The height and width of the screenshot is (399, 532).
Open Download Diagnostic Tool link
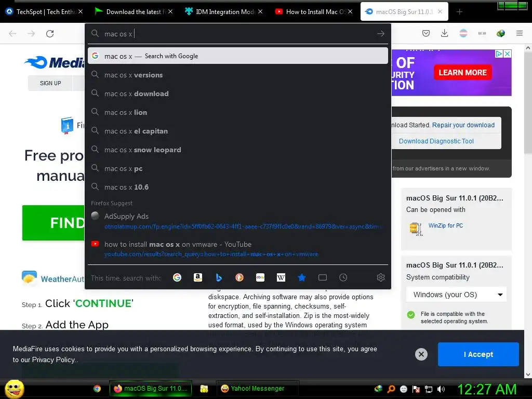point(436,141)
